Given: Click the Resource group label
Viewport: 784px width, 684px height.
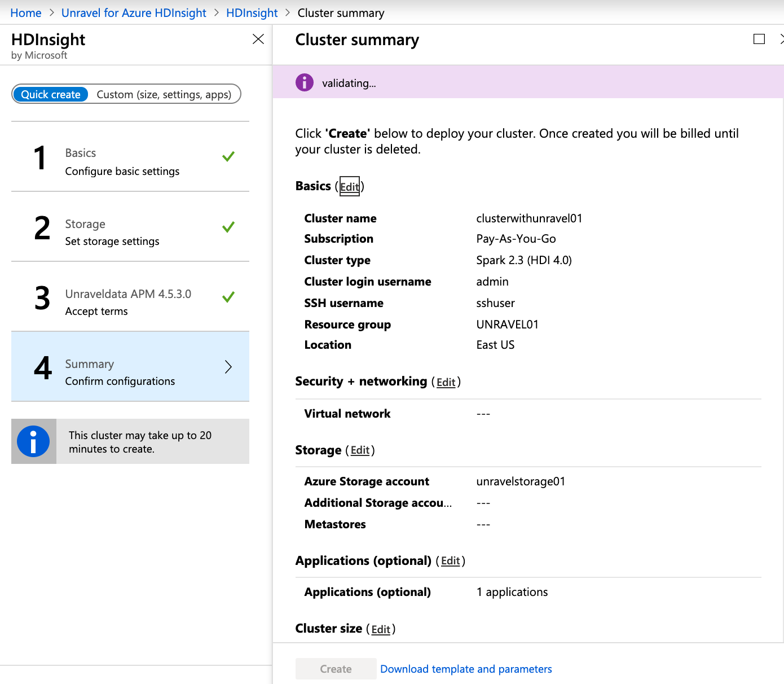Looking at the screenshot, I should pyautogui.click(x=347, y=325).
